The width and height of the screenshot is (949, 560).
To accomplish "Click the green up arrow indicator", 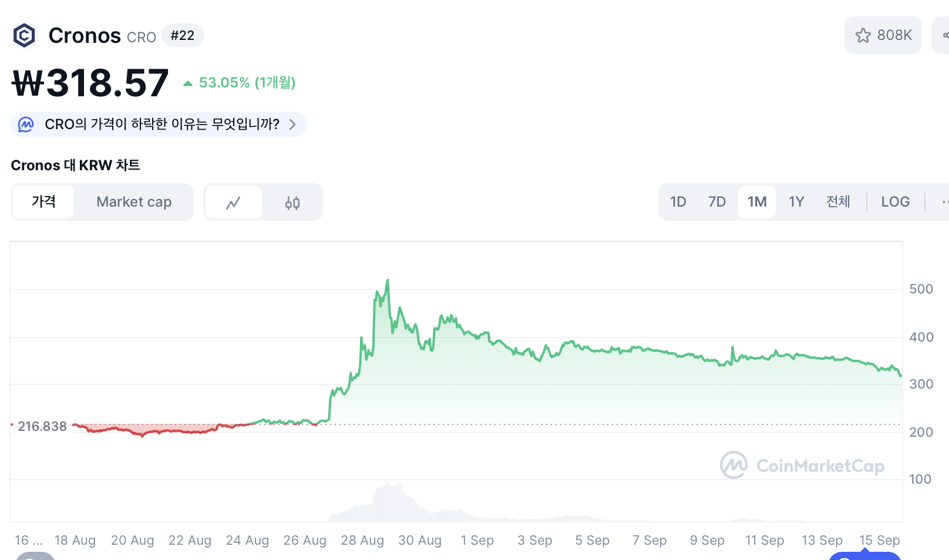I will pyautogui.click(x=187, y=83).
